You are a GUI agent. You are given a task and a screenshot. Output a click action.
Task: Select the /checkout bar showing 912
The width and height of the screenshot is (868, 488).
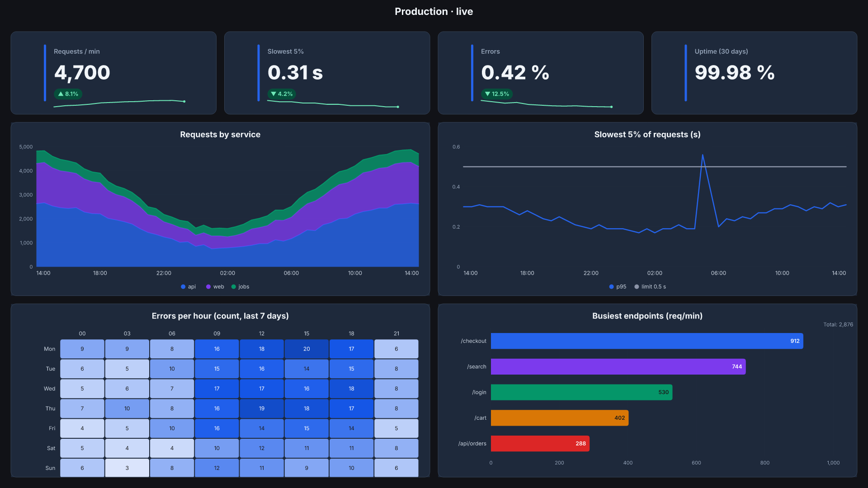pyautogui.click(x=647, y=341)
